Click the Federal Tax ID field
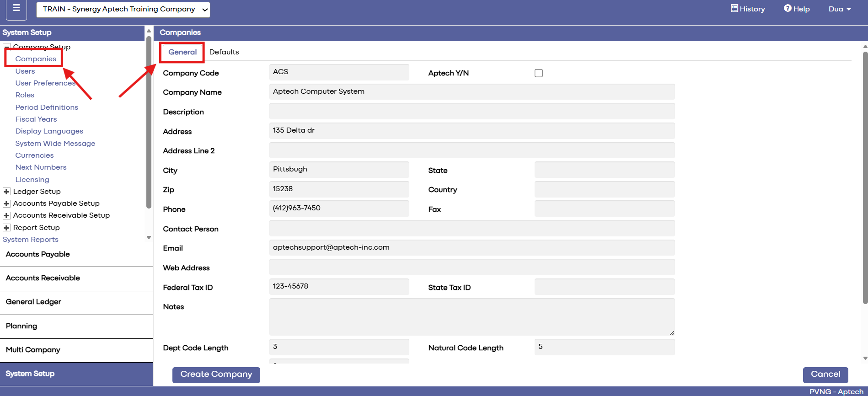Viewport: 868px width, 396px height. (x=339, y=287)
